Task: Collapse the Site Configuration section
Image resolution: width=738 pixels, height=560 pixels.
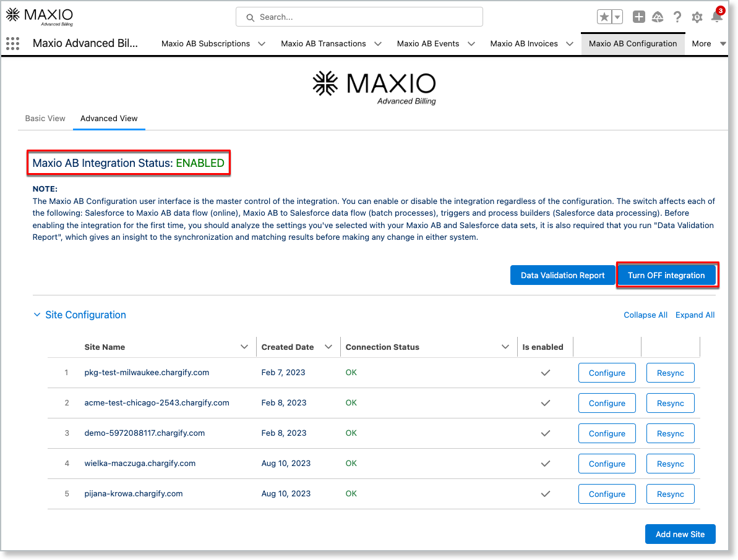Action: point(38,315)
